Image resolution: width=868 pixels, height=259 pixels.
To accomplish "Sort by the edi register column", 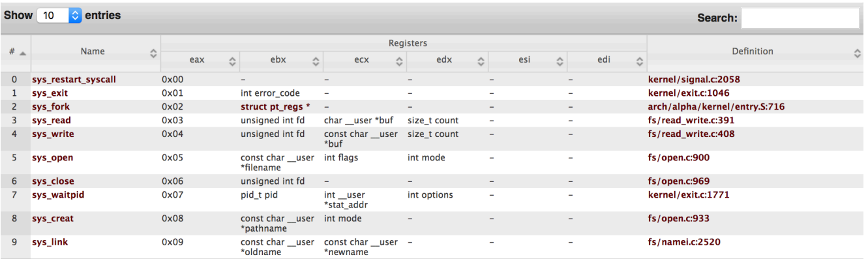I will point(607,61).
